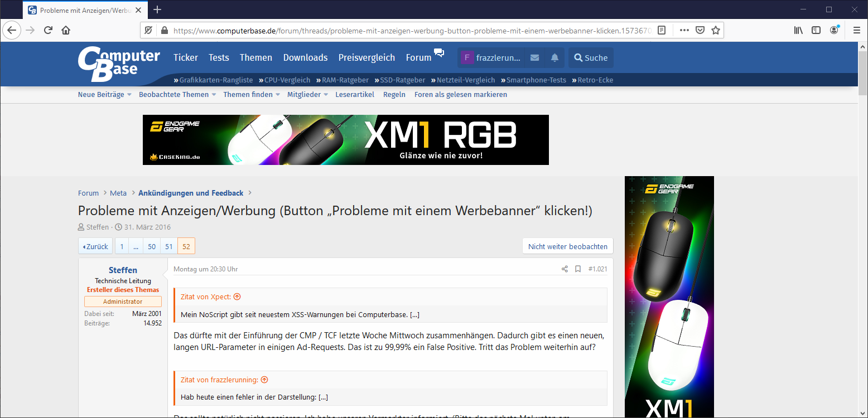Open the forum speech bubbles icon

[x=440, y=53]
